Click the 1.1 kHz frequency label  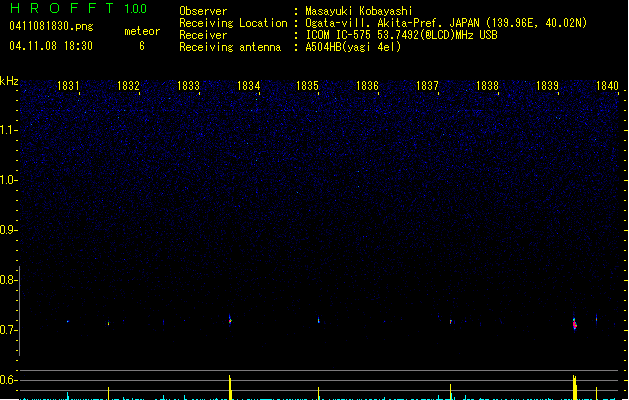click(x=8, y=130)
